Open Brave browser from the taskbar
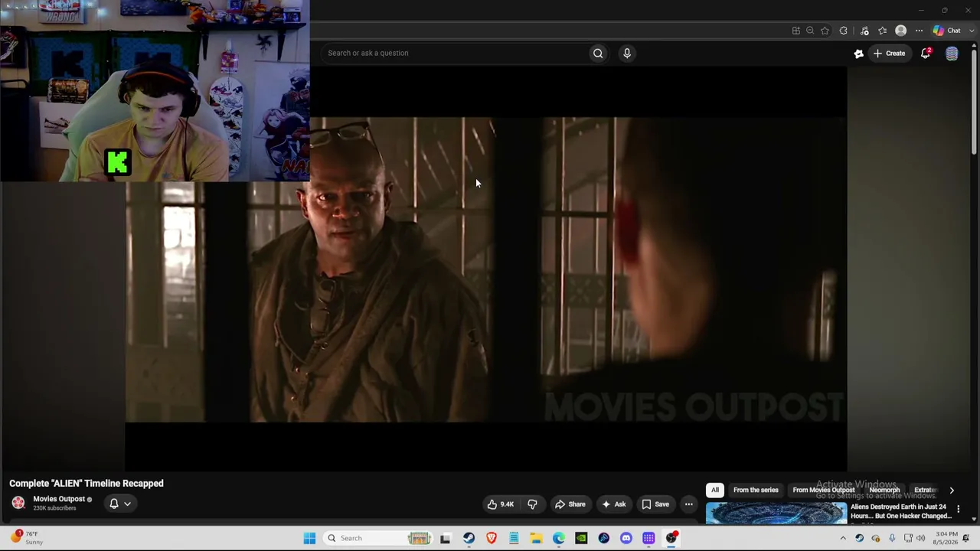Viewport: 980px width, 551px height. [x=492, y=538]
